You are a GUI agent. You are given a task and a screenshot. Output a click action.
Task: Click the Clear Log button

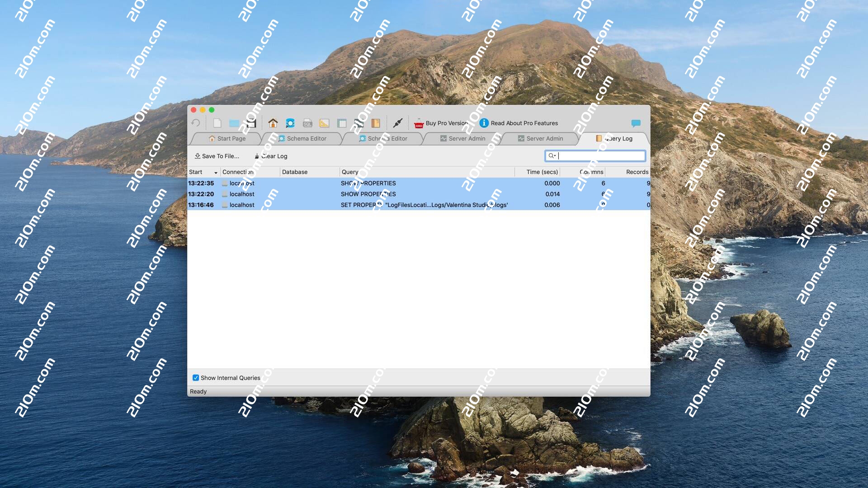click(x=271, y=156)
